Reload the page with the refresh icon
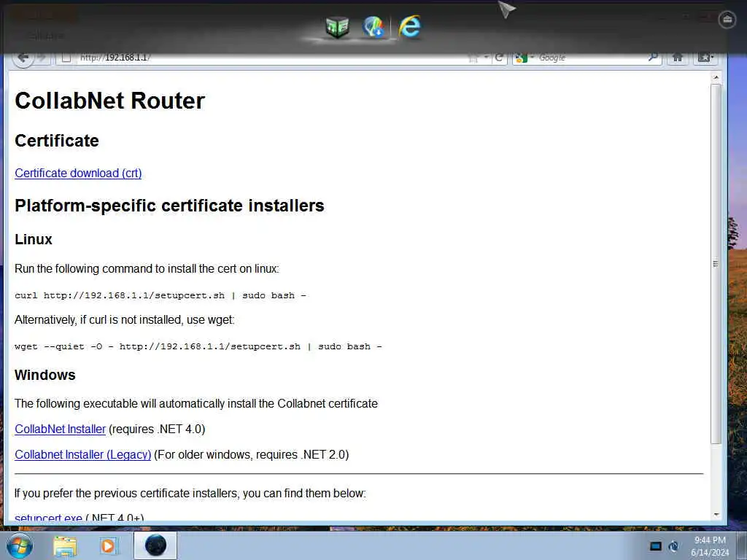The height and width of the screenshot is (560, 747). click(x=499, y=58)
